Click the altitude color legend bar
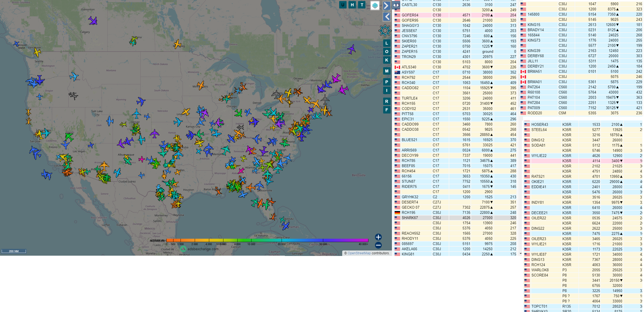Image resolution: width=644 pixels, height=312 pixels. click(267, 240)
